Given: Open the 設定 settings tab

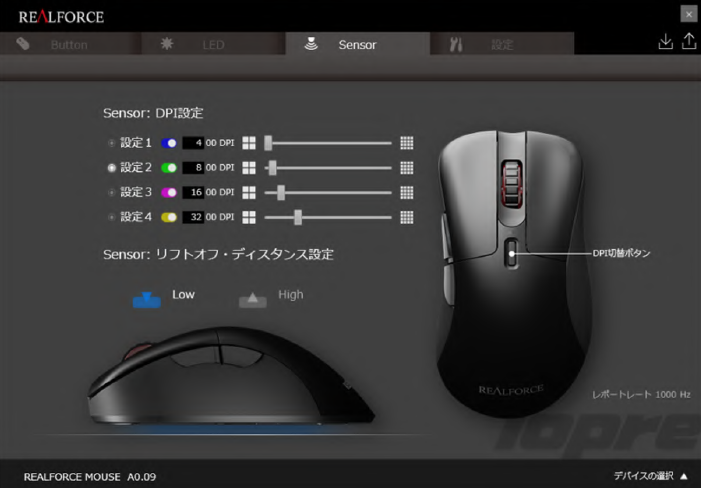Looking at the screenshot, I should pyautogui.click(x=502, y=44).
